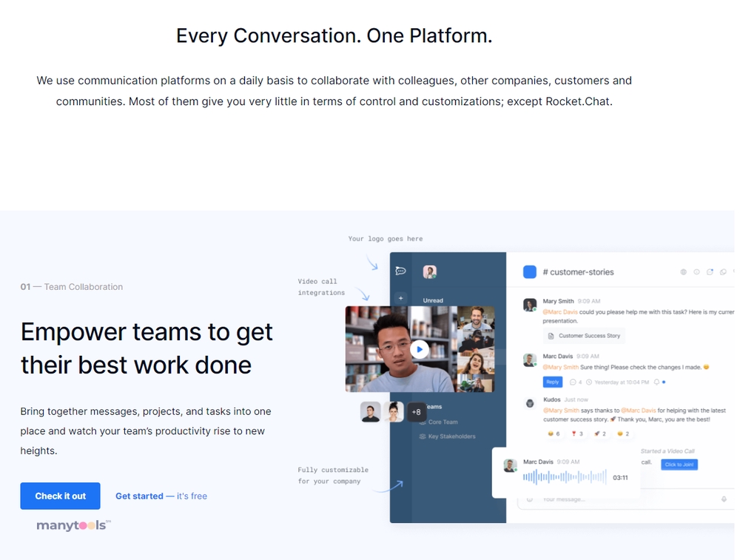Click the clock icon beside Yesterday at 10:04 PM
The height and width of the screenshot is (560, 740).
tap(588, 382)
